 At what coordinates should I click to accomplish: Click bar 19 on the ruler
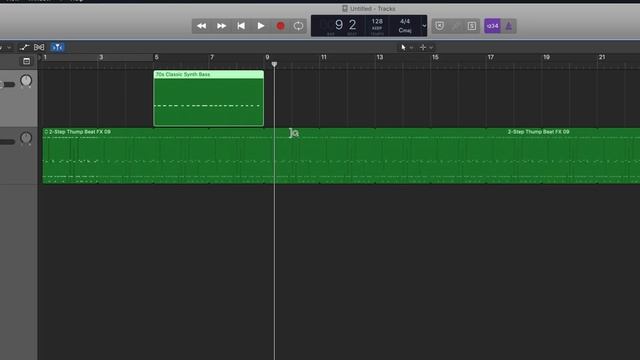tap(546, 57)
